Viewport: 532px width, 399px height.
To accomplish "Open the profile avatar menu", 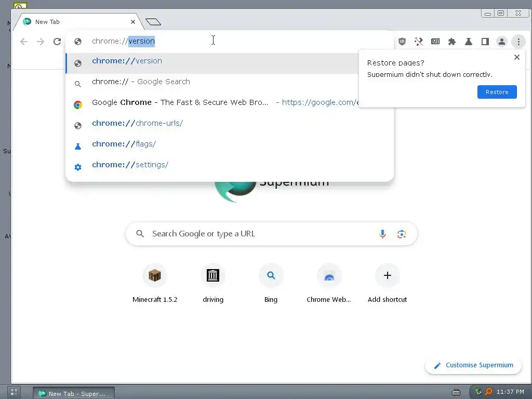I will click(x=501, y=42).
